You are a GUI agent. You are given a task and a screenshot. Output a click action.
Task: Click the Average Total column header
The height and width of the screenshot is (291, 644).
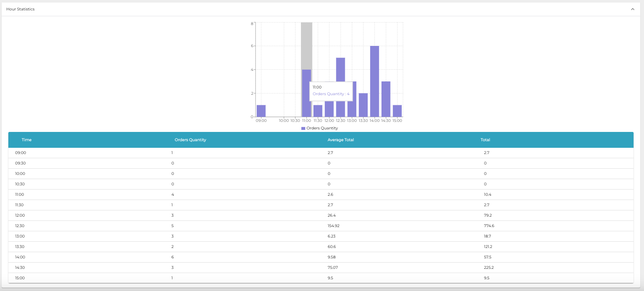[x=341, y=140]
